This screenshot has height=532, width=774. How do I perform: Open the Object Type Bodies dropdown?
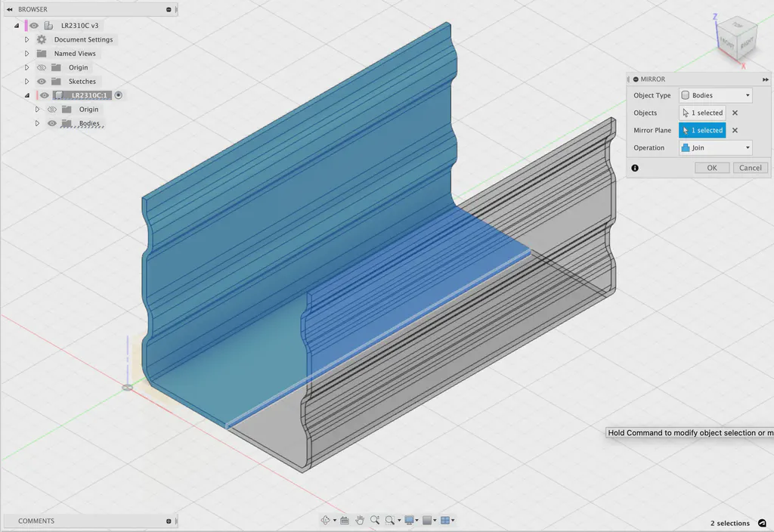pyautogui.click(x=715, y=95)
